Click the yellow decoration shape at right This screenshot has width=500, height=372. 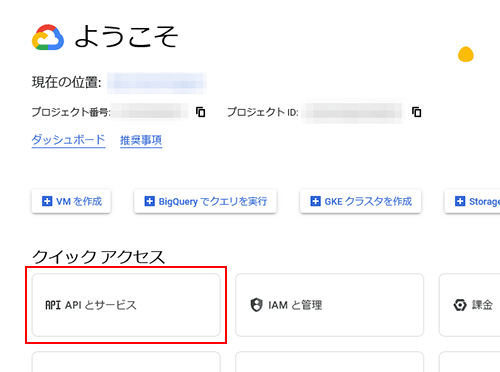click(466, 54)
